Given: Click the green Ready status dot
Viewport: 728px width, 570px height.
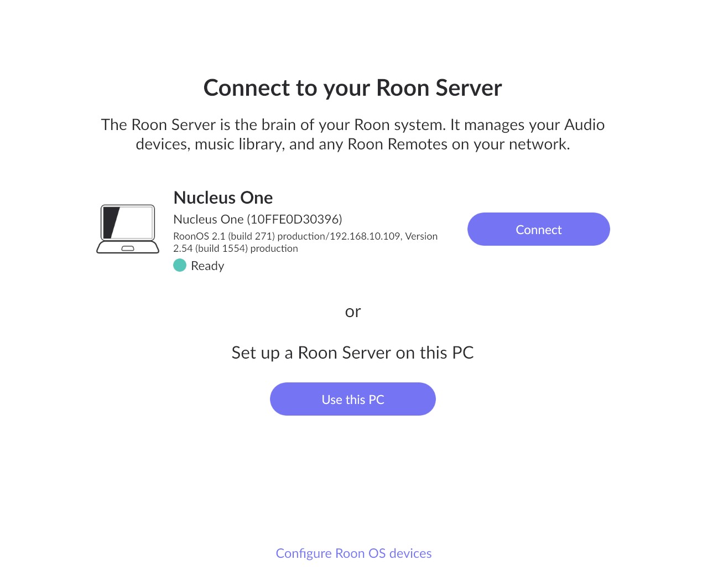Looking at the screenshot, I should click(x=180, y=265).
